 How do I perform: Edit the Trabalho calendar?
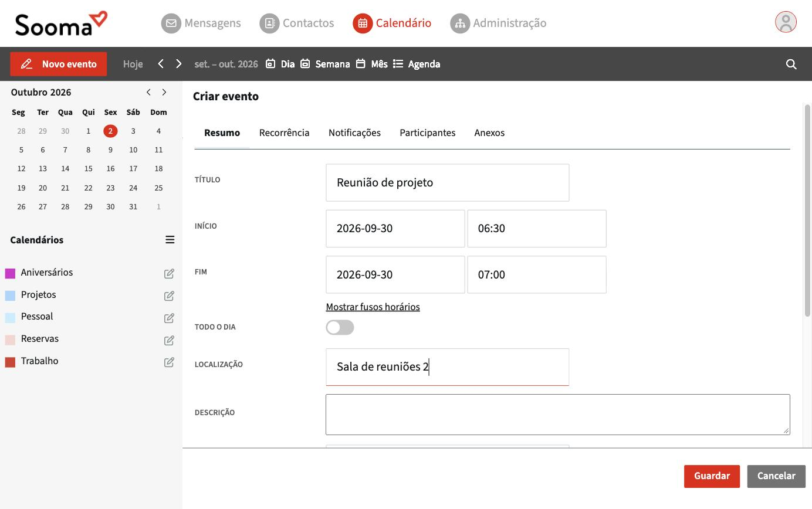169,362
